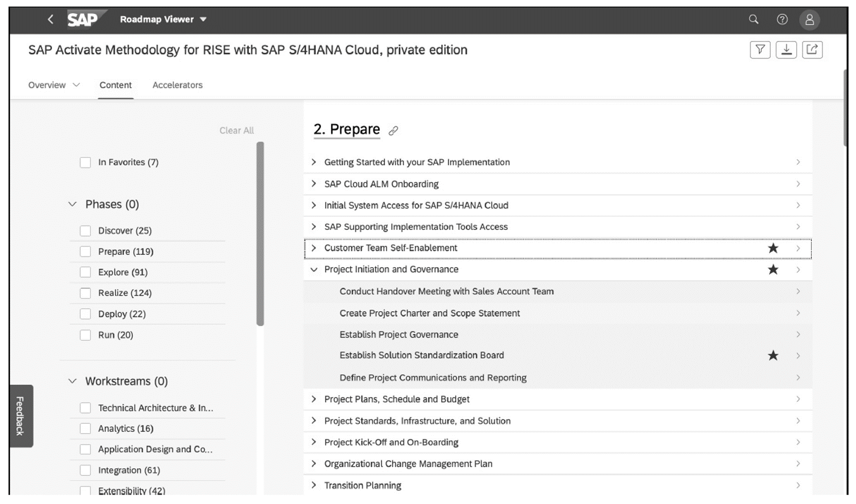Click the link icon beside "2. Prepare"

pos(393,130)
